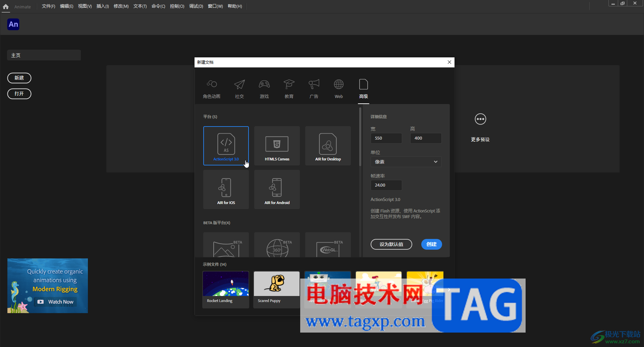Screen dimensions: 644x347
Task: Select the BETA WebGL platform tile
Action: click(x=328, y=245)
